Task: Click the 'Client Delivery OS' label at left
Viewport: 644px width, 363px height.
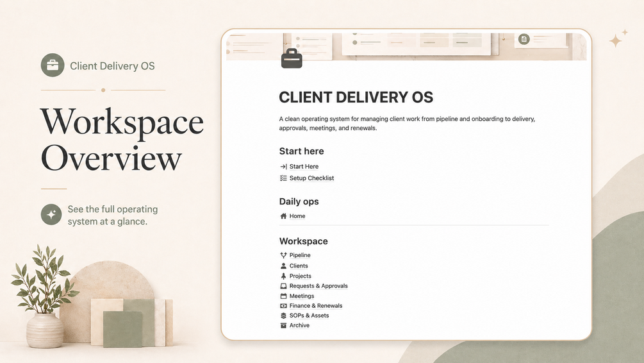Action: pos(112,66)
